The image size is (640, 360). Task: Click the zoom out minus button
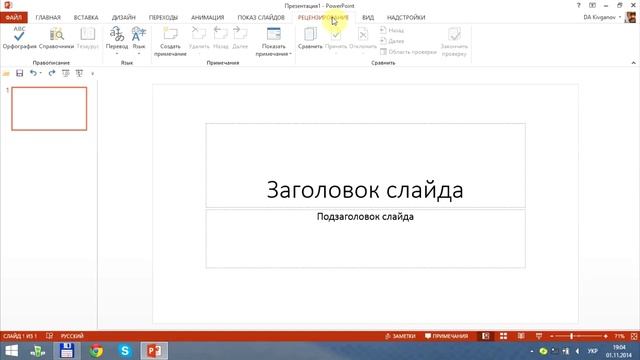pos(551,336)
